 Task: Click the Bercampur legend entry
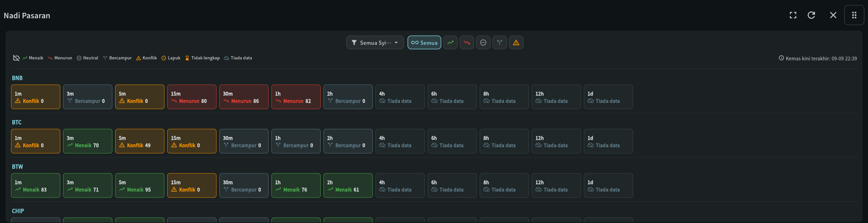pyautogui.click(x=117, y=58)
